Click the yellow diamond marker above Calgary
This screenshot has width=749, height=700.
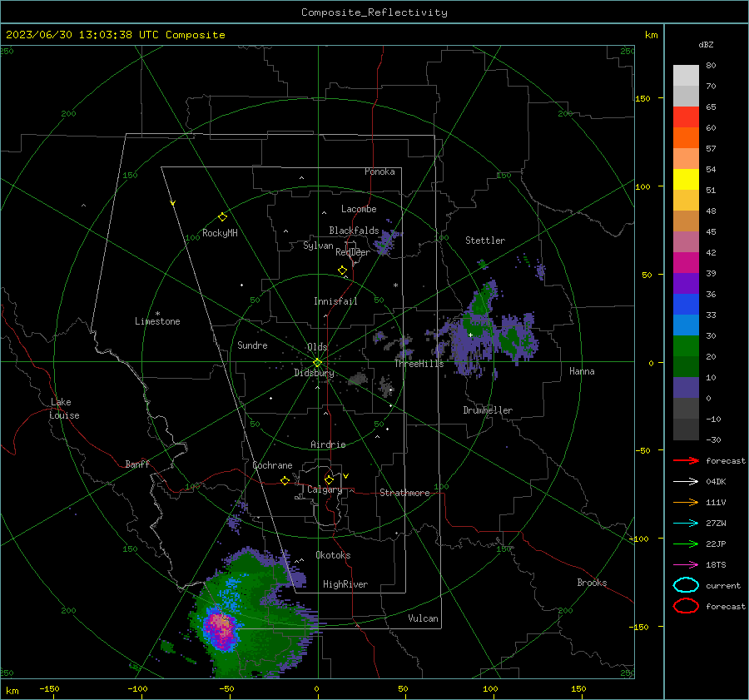(x=329, y=479)
